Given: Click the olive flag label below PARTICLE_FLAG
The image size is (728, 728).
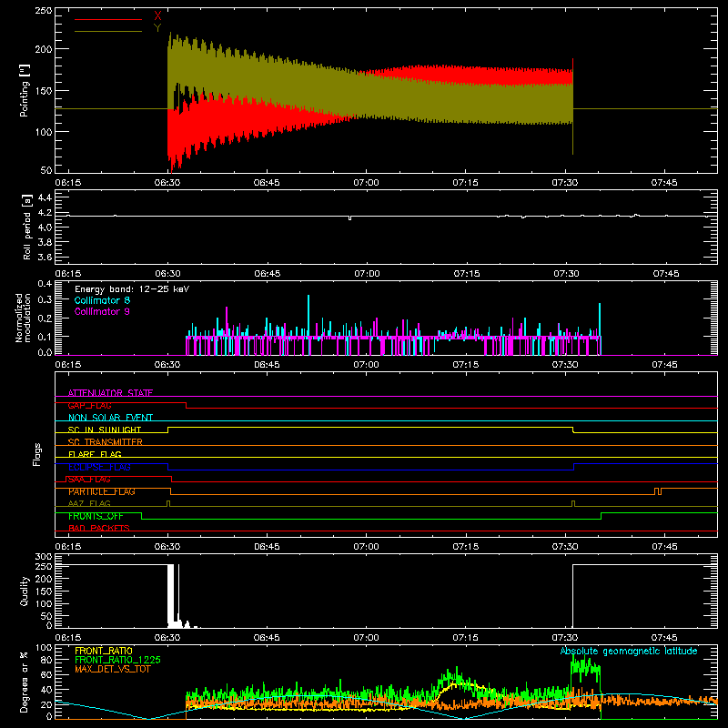Looking at the screenshot, I should pos(89,503).
